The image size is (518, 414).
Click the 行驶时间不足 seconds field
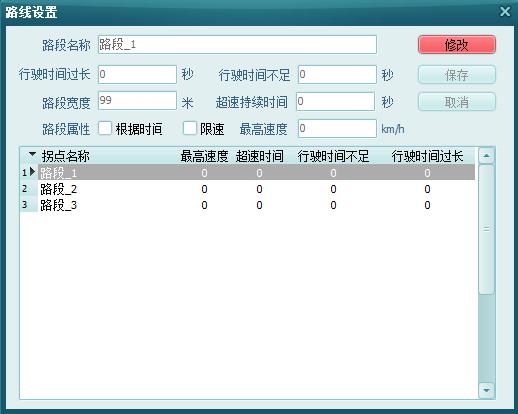337,74
